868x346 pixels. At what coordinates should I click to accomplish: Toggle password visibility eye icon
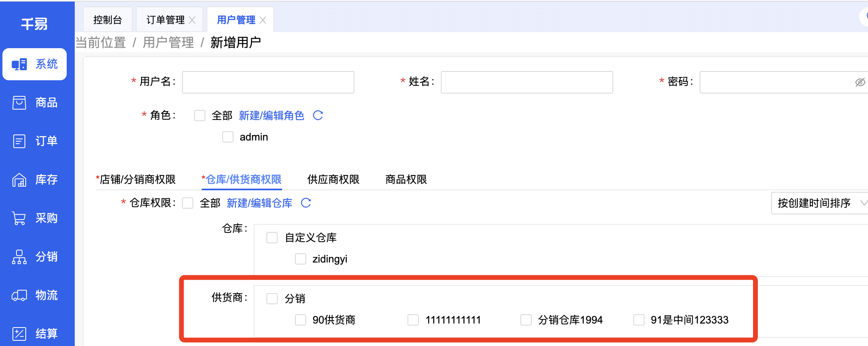(x=860, y=82)
